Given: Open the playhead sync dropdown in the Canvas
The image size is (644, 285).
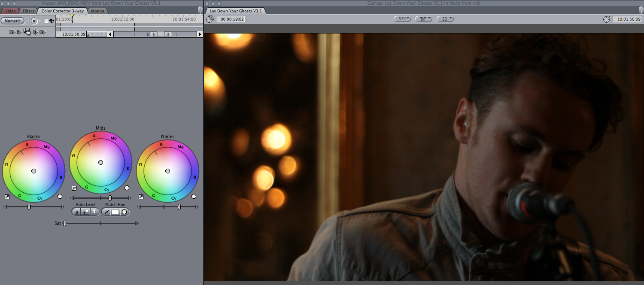Looking at the screenshot, I should click(424, 18).
